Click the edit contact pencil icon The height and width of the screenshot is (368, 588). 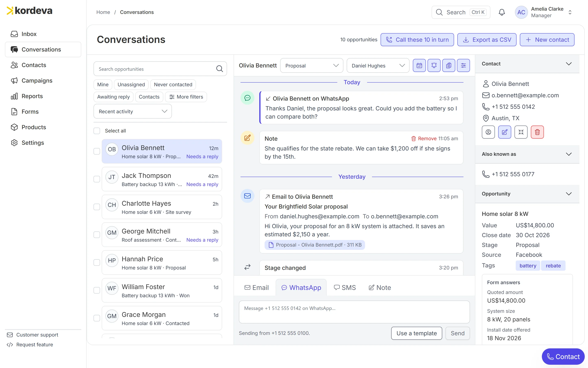point(504,132)
